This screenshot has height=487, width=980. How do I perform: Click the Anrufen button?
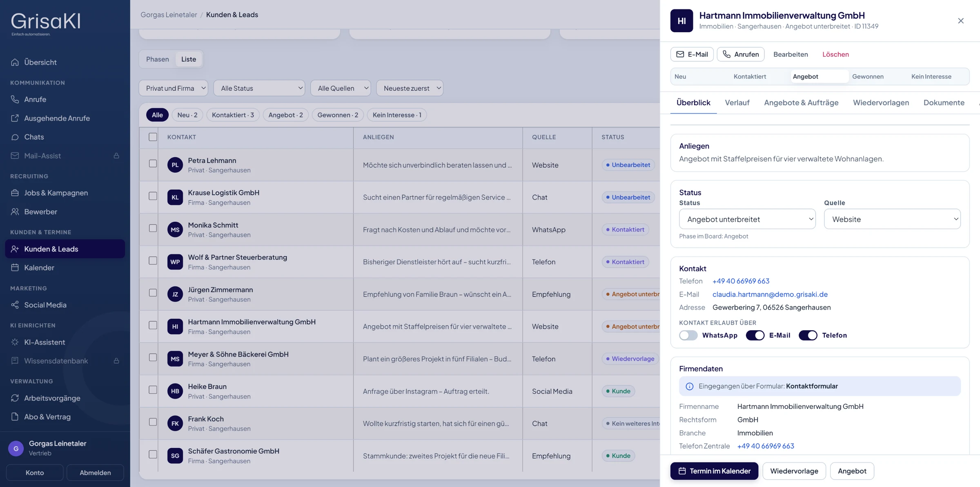point(740,54)
